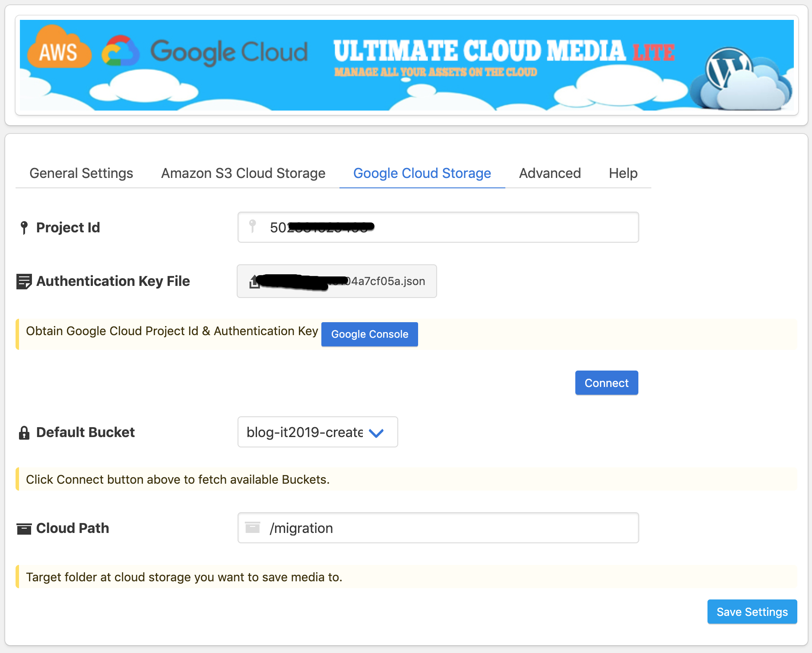The image size is (812, 653).
Task: Open the Google Console link button
Action: [370, 334]
